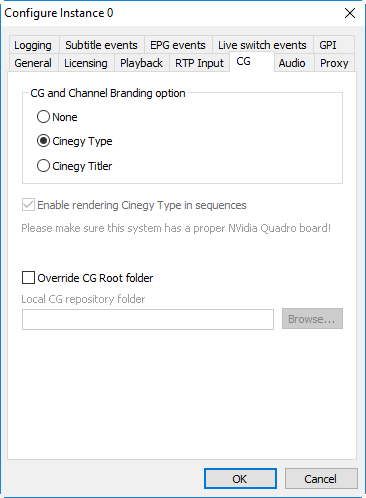Close the Configure Instance 0 dialog
366x498 pixels.
pos(350,13)
